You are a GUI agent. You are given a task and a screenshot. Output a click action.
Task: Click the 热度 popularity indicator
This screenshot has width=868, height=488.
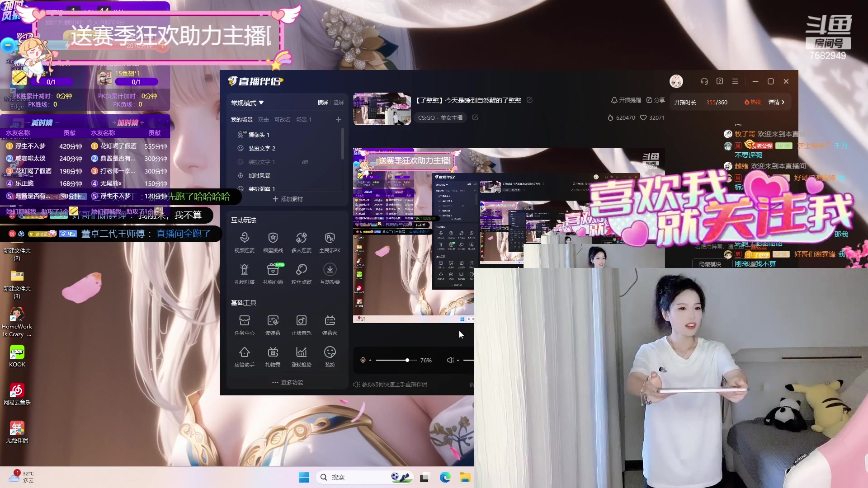[x=753, y=102]
